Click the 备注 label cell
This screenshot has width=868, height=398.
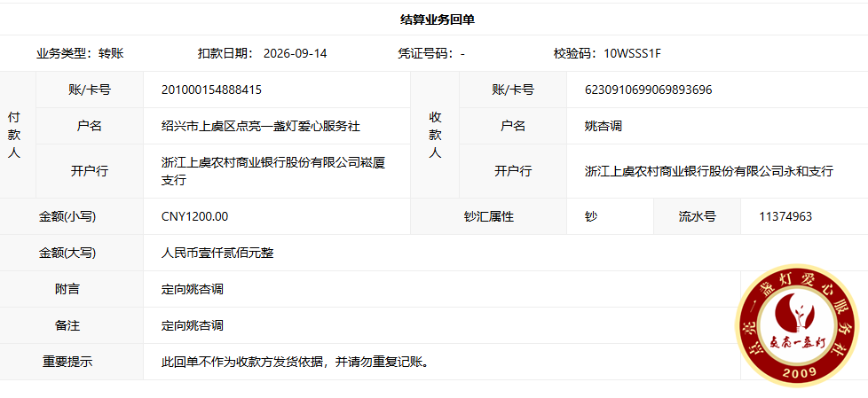(x=72, y=325)
